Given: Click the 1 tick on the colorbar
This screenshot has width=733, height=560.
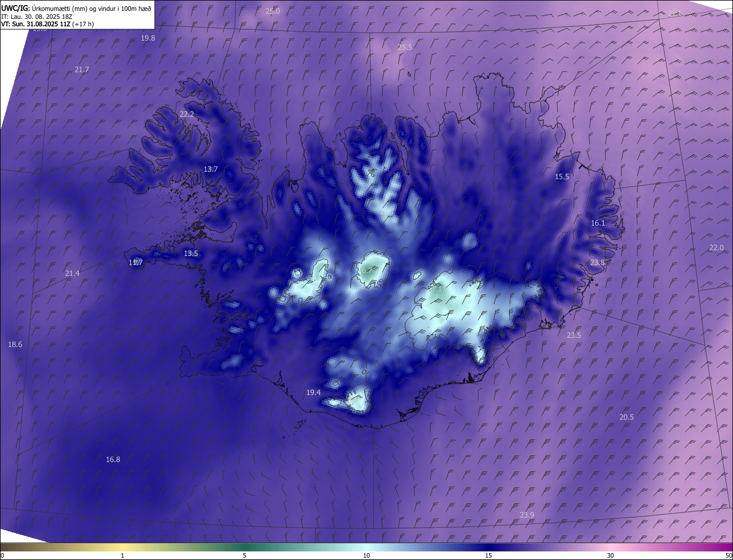Looking at the screenshot, I should click(x=123, y=555).
